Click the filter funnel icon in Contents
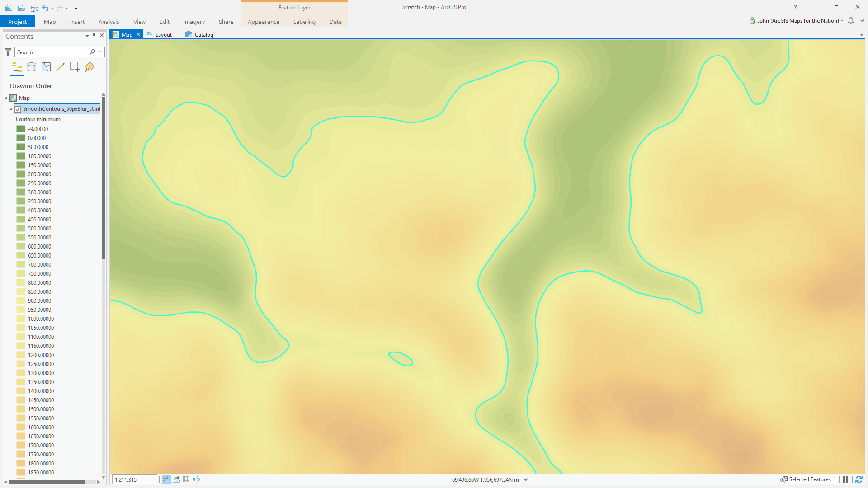This screenshot has width=868, height=488. [x=8, y=52]
